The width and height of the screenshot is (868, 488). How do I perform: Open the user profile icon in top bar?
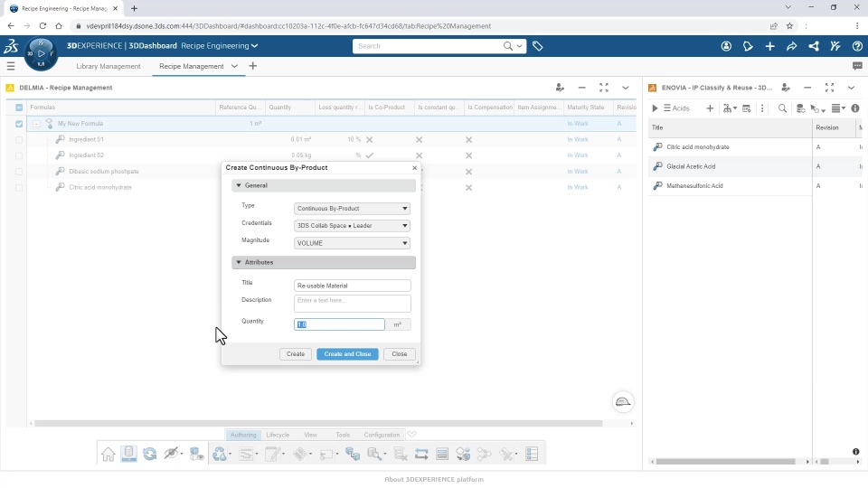[726, 46]
